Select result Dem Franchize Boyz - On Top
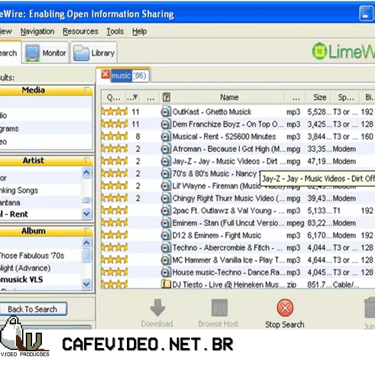The height and width of the screenshot is (366, 375). point(228,124)
